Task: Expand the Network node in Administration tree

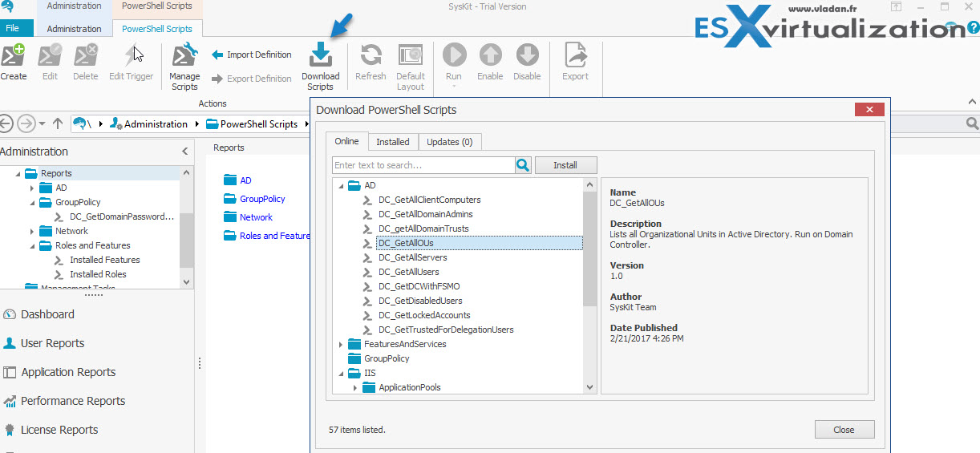Action: pos(32,231)
